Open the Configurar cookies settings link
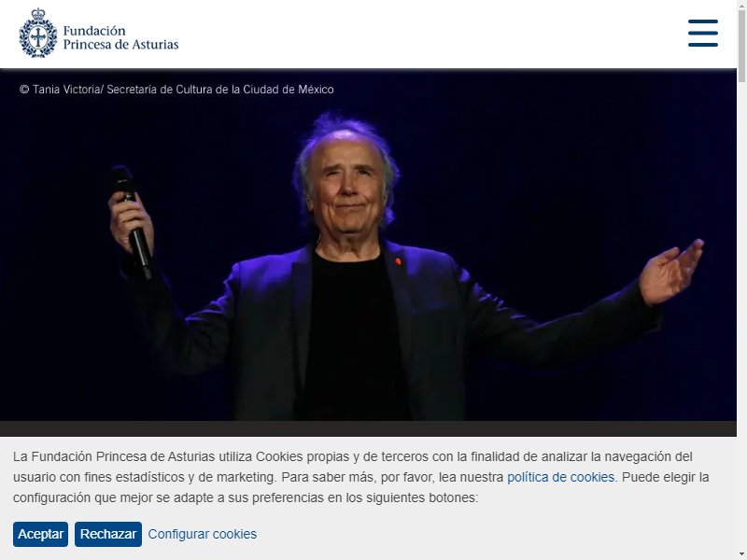 click(202, 534)
